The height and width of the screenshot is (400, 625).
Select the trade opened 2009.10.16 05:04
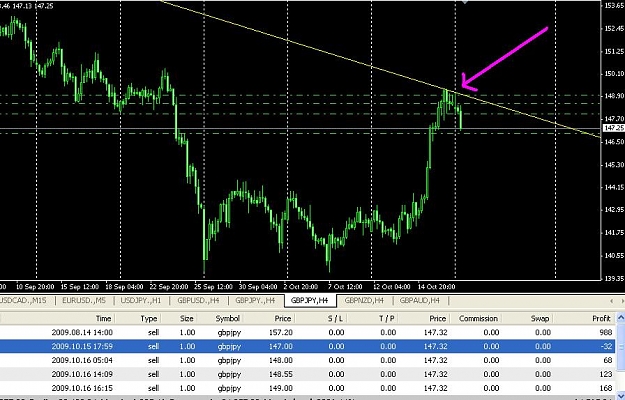pyautogui.click(x=307, y=360)
